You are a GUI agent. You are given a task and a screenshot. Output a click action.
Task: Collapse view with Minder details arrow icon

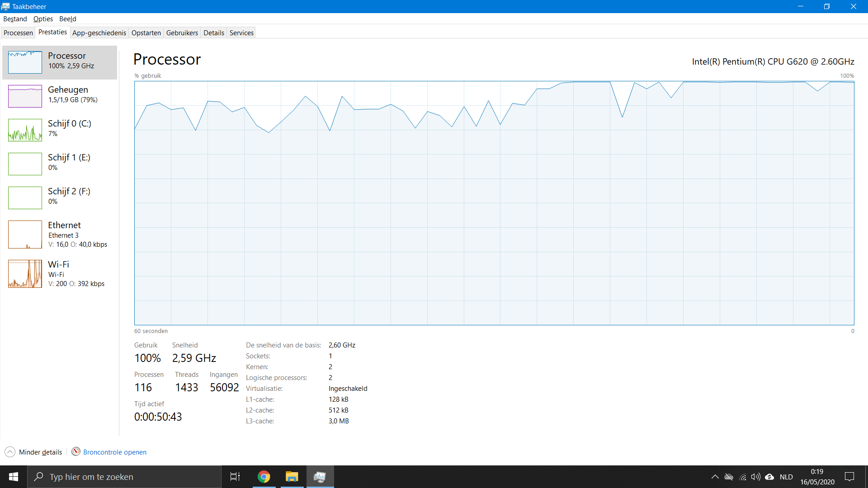10,452
